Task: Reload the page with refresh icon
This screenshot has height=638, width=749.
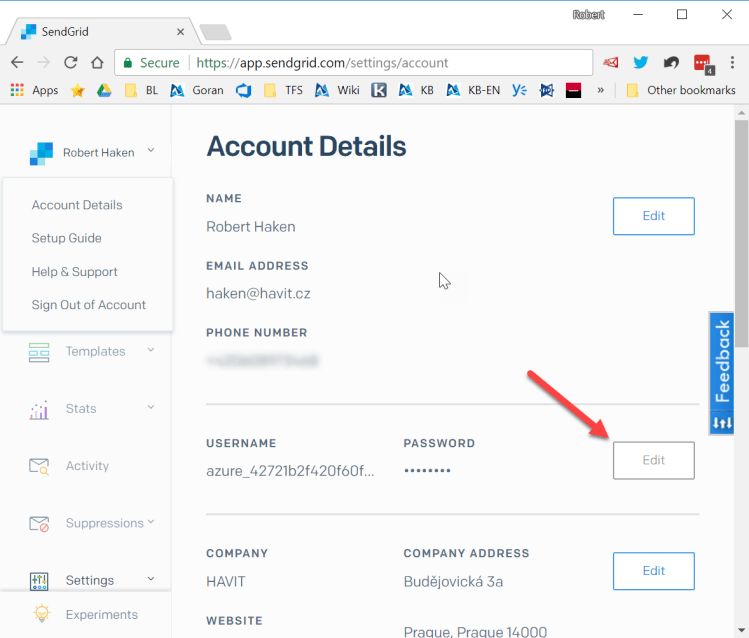Action: coord(70,62)
